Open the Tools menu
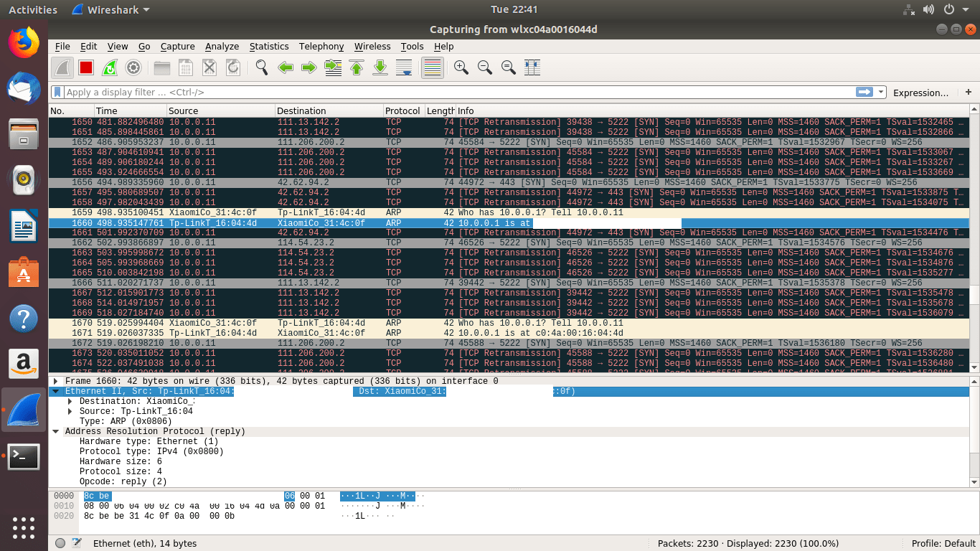Screen dimensions: 980x551 click(x=412, y=46)
